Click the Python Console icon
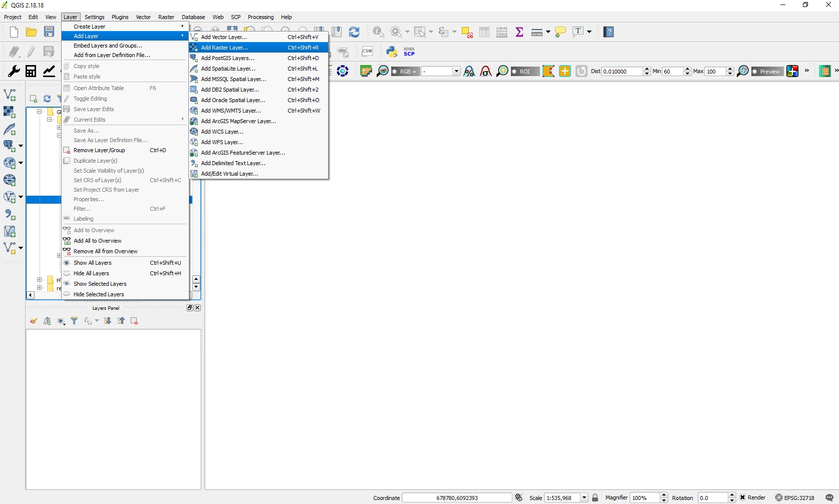839x504 pixels. (x=392, y=52)
